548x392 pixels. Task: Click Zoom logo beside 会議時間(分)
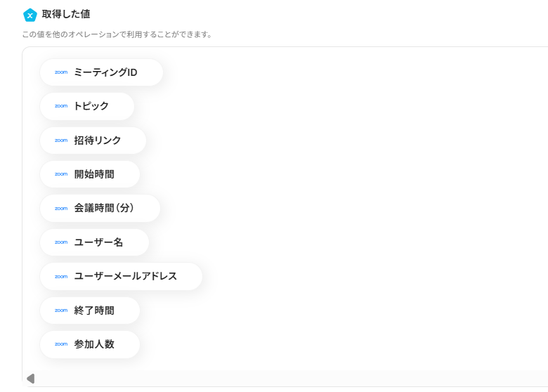(60, 208)
